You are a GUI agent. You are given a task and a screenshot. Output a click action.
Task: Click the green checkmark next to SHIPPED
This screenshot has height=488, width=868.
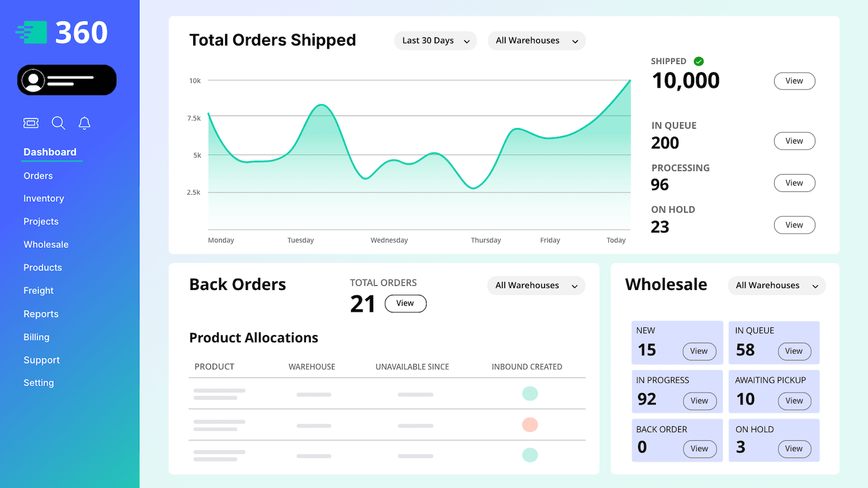(x=698, y=61)
